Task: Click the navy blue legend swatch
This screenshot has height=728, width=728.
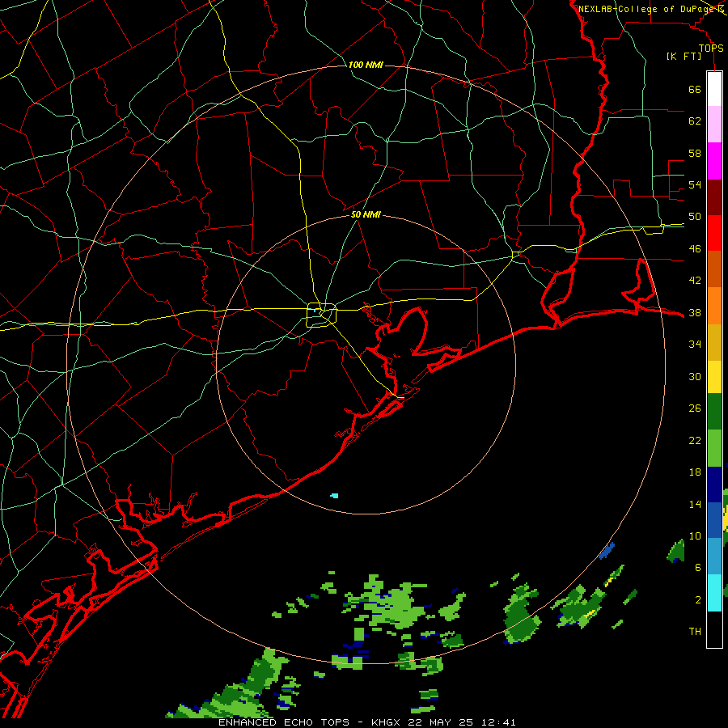Action: point(714,485)
